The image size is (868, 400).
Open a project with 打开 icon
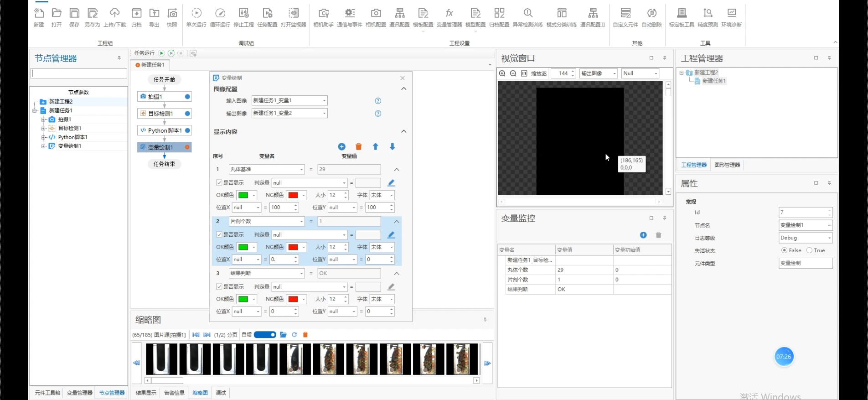57,17
